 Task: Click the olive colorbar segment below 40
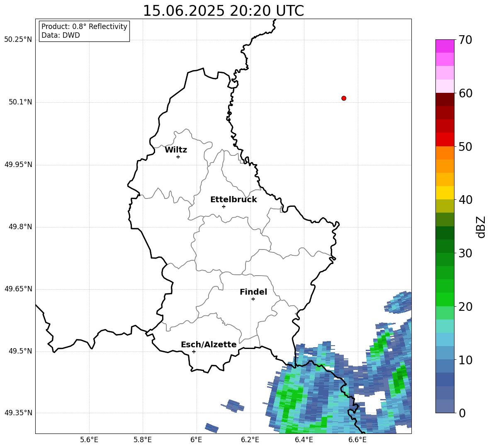(445, 206)
